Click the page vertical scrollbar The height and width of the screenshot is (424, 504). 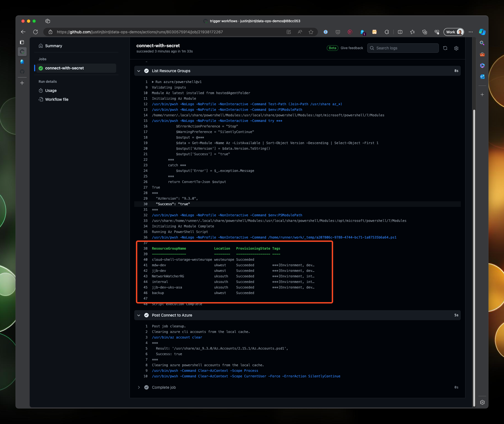[x=474, y=258]
